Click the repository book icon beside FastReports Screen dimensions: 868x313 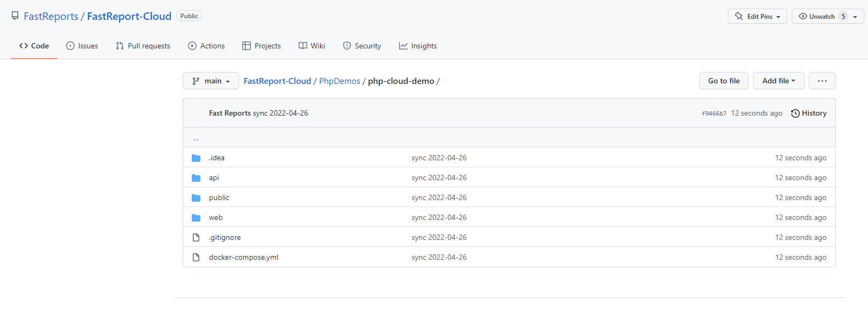pos(15,16)
